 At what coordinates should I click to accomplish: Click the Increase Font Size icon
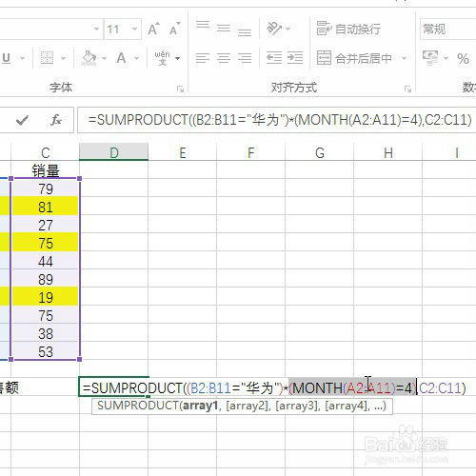click(x=154, y=30)
